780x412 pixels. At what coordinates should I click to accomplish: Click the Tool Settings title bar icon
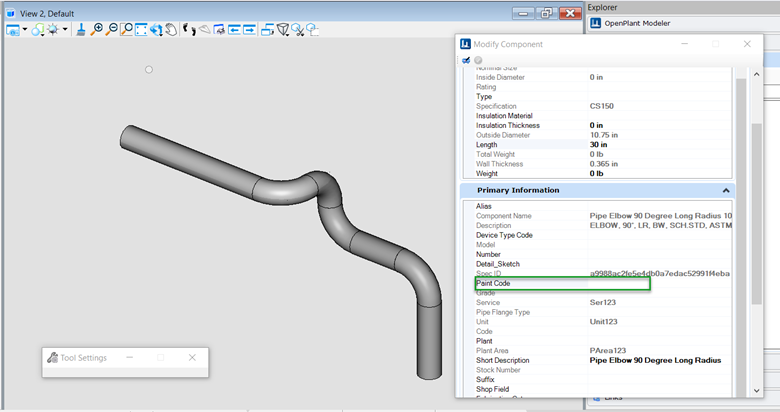[x=52, y=357]
